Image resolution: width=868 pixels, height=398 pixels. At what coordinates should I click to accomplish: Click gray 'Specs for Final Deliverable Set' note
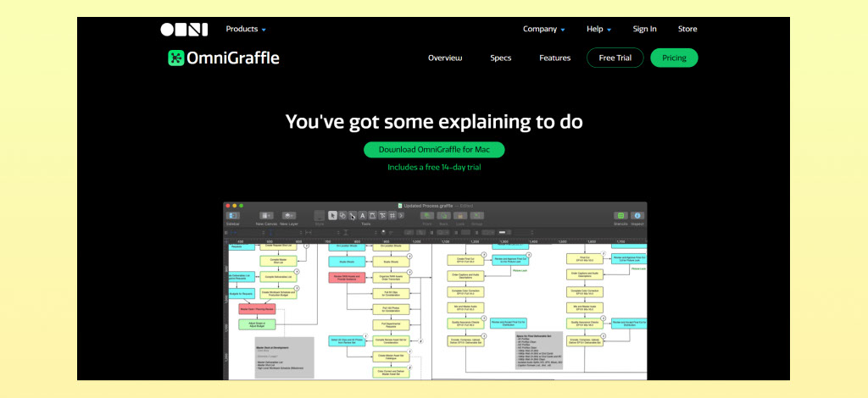pos(539,351)
